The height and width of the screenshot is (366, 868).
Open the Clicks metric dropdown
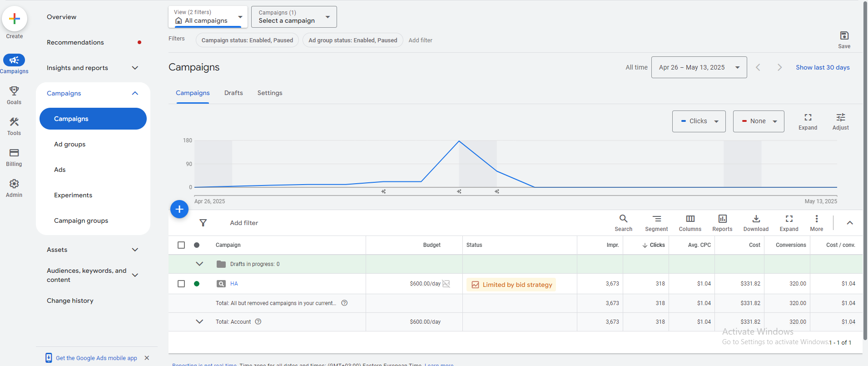tap(699, 121)
